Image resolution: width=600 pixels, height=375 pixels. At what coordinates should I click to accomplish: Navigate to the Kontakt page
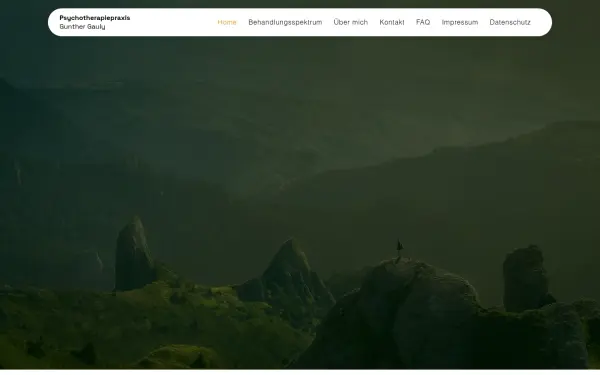point(392,22)
